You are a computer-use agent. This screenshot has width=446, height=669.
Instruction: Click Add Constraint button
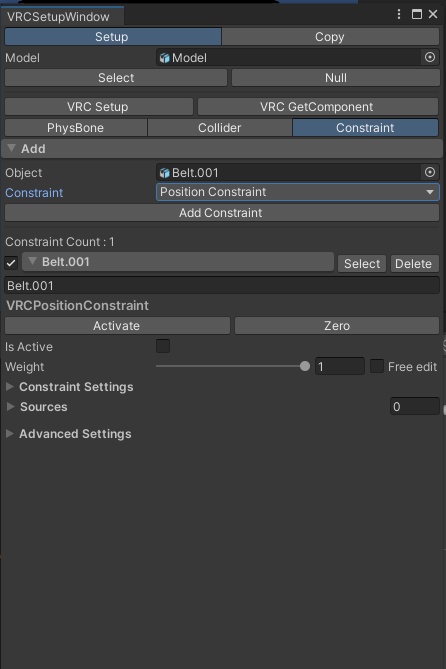click(x=222, y=212)
